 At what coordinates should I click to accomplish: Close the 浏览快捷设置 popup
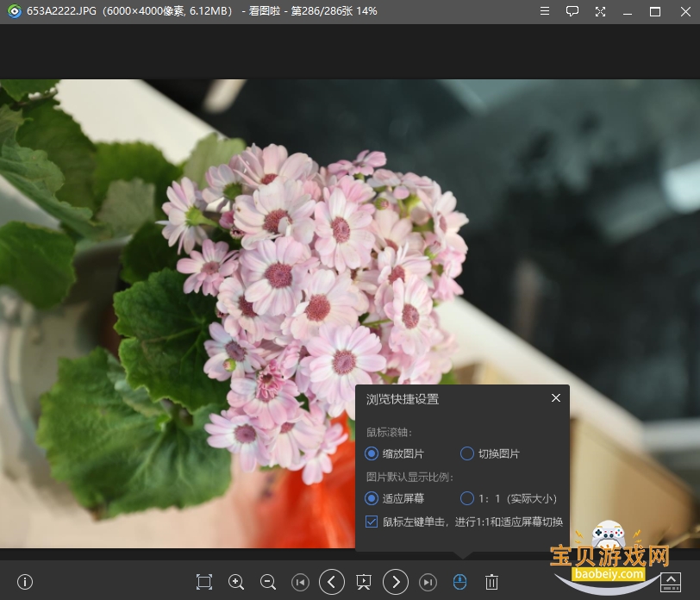[x=556, y=397]
